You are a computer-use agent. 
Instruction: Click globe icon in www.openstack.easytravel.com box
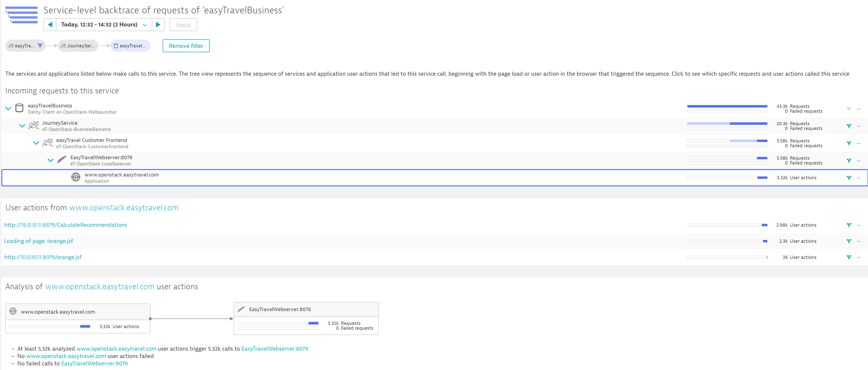(x=13, y=311)
